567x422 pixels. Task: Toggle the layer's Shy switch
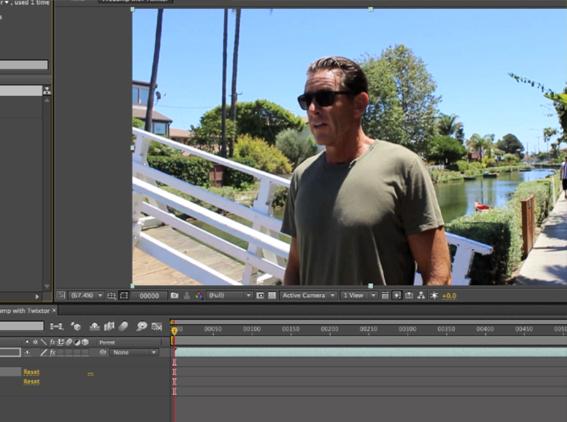click(x=27, y=352)
